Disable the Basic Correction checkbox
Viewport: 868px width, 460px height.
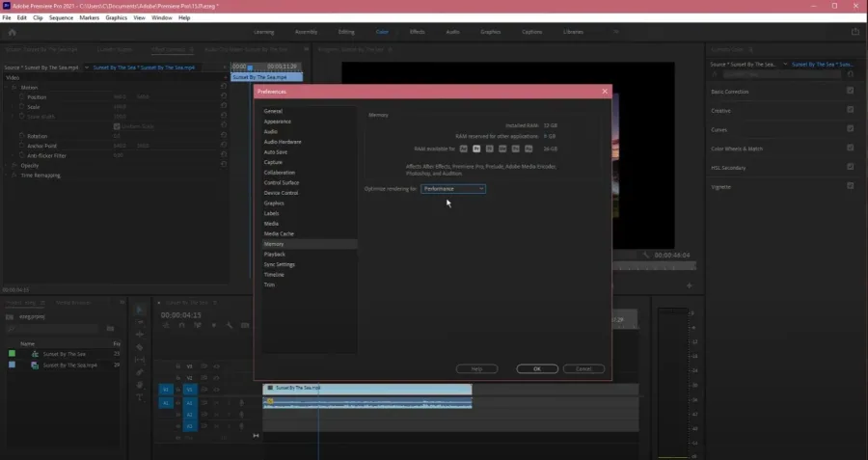click(x=851, y=91)
